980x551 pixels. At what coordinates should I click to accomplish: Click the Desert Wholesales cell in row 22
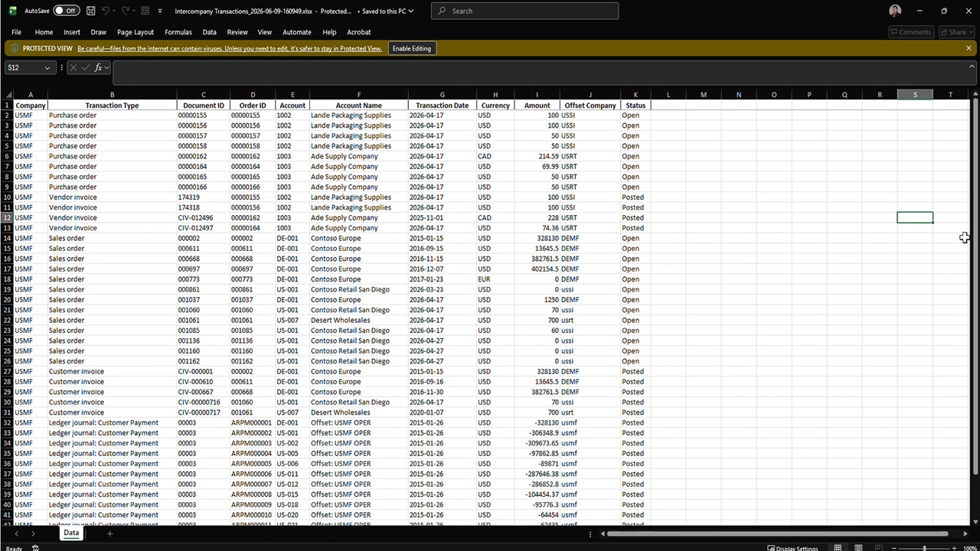(x=358, y=320)
